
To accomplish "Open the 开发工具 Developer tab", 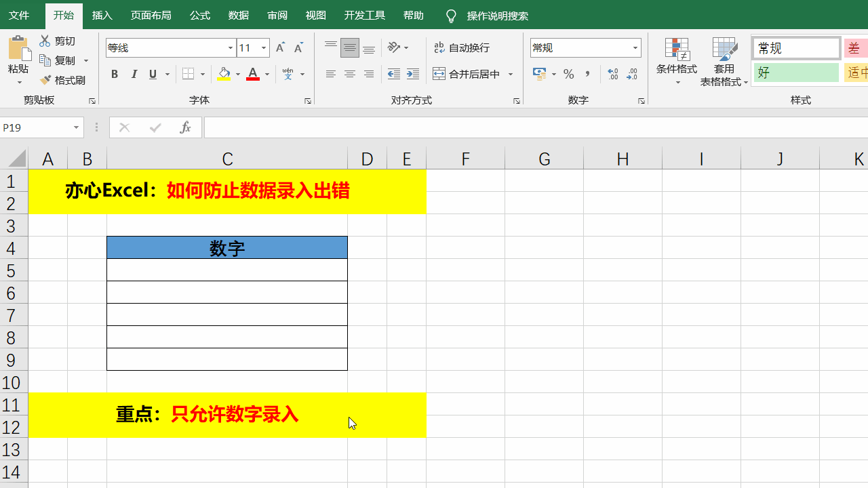I will (365, 16).
